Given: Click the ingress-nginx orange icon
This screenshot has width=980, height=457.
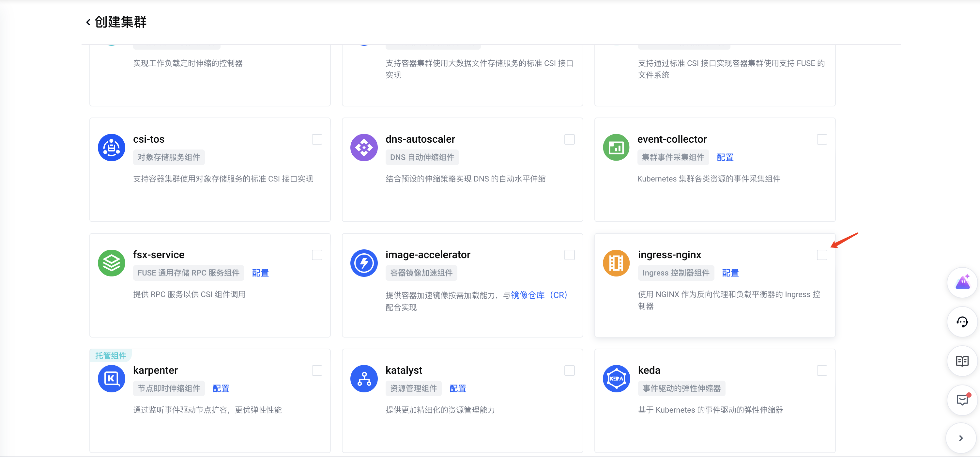Looking at the screenshot, I should 616,263.
